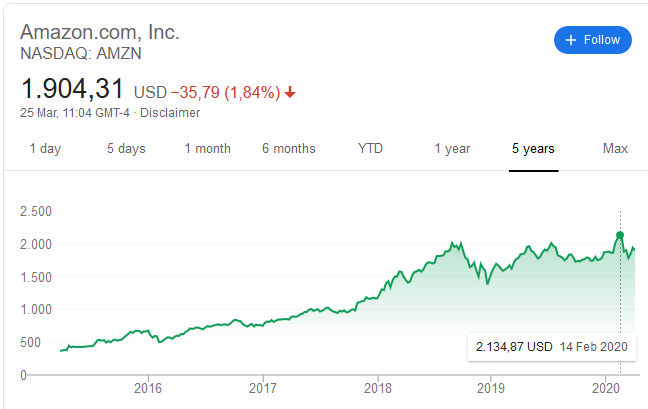Click the Amazon.com, Inc. title

click(100, 32)
